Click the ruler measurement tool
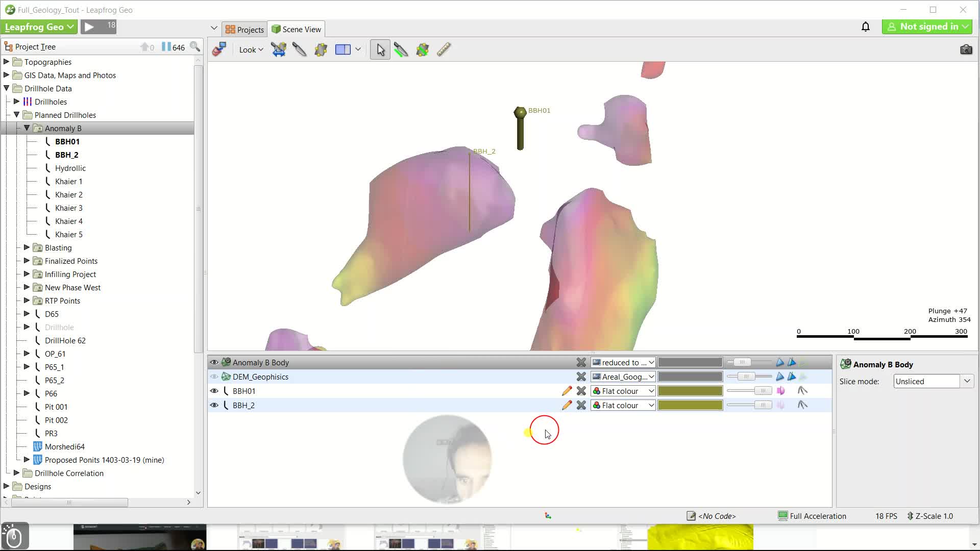The width and height of the screenshot is (980, 551). pos(444,49)
